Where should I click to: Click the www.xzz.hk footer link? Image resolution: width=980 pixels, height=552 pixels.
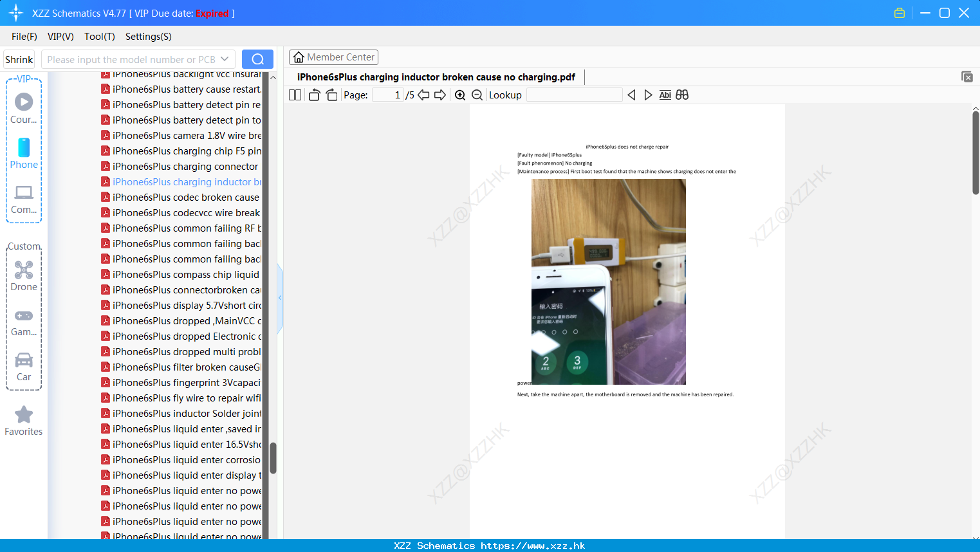[533, 546]
